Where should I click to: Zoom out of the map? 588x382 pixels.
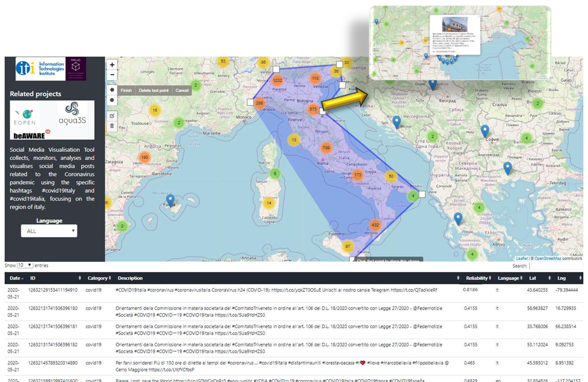tap(112, 75)
